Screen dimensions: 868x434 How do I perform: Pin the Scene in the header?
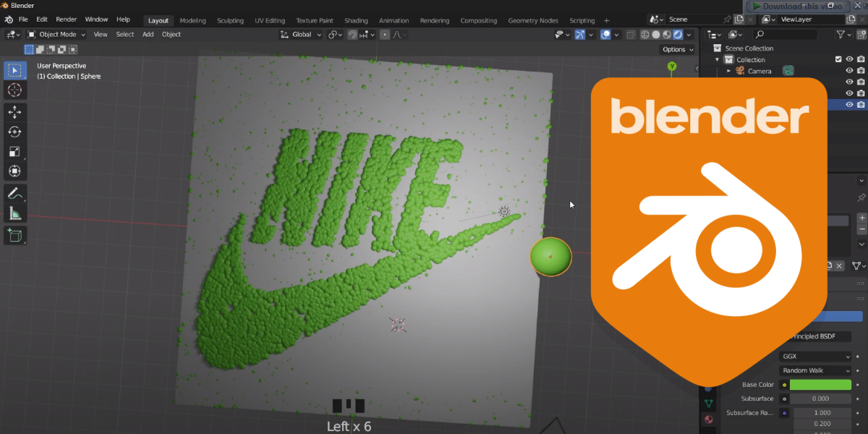point(727,20)
